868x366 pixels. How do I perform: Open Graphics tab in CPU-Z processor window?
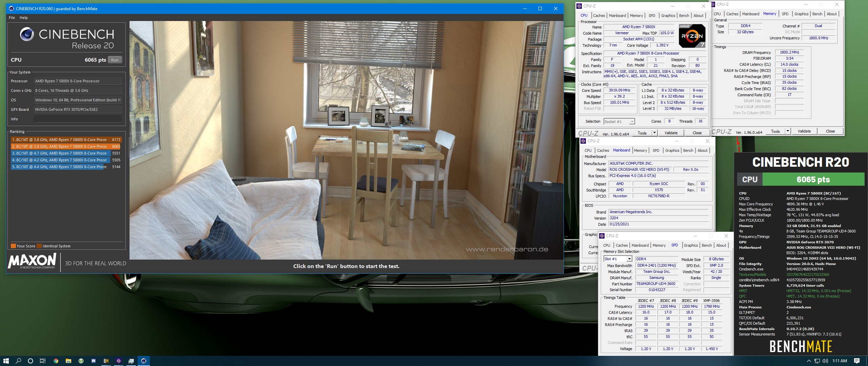668,16
